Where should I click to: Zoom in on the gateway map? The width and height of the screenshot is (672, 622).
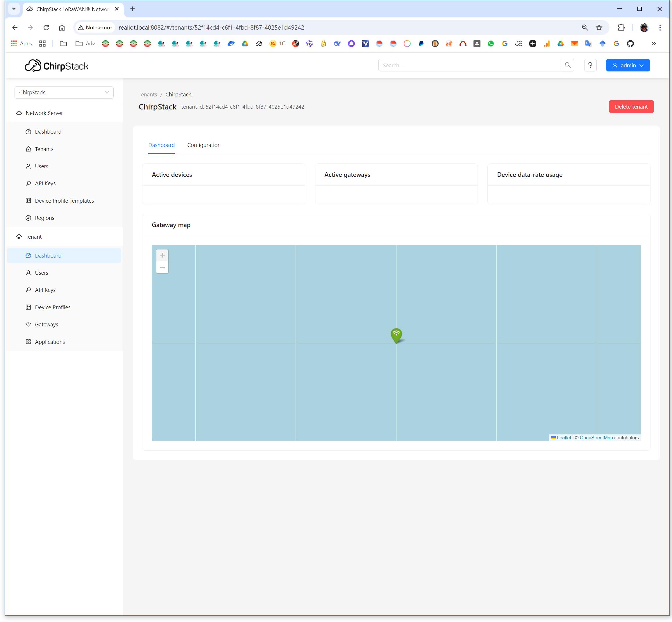(162, 255)
